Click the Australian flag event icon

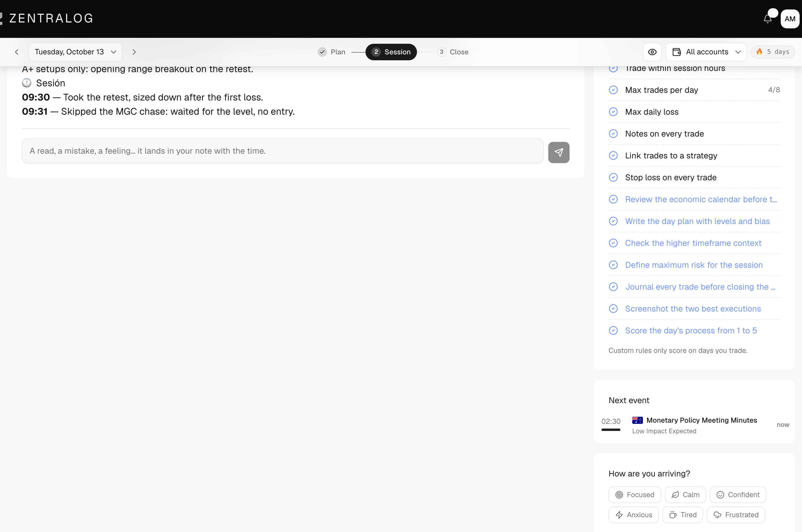tap(637, 420)
